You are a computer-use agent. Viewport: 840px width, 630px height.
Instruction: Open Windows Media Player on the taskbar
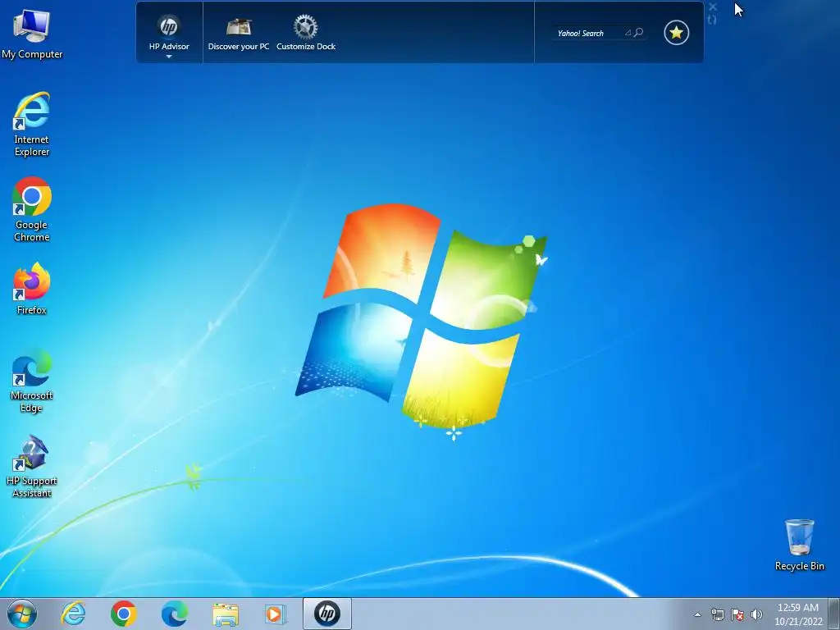pyautogui.click(x=276, y=614)
